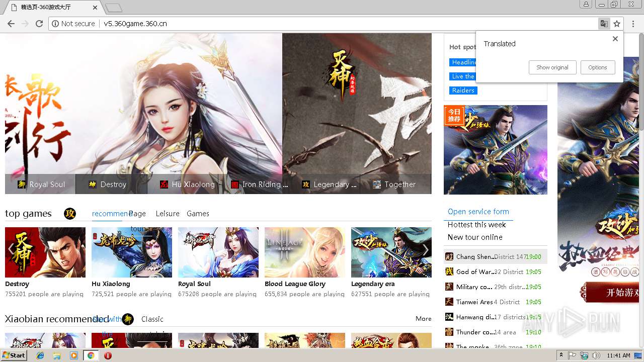Show next top games with right arrow
The image size is (644, 362).
click(426, 250)
